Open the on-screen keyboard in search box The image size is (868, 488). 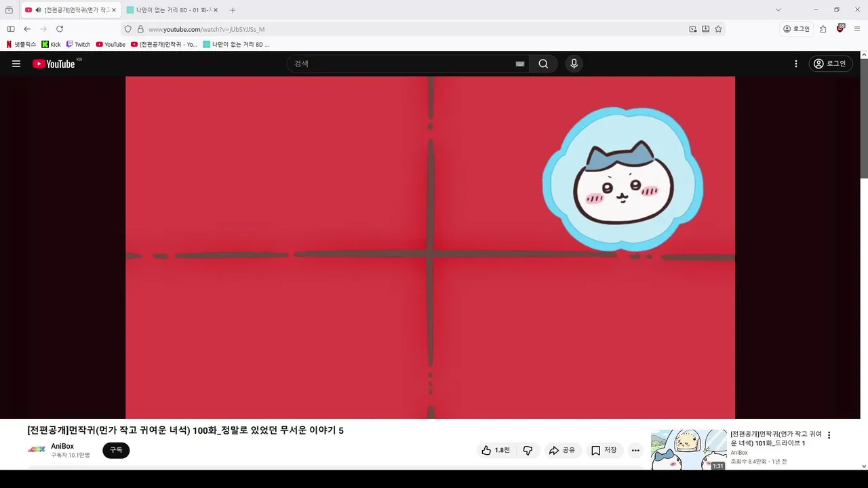tap(520, 64)
